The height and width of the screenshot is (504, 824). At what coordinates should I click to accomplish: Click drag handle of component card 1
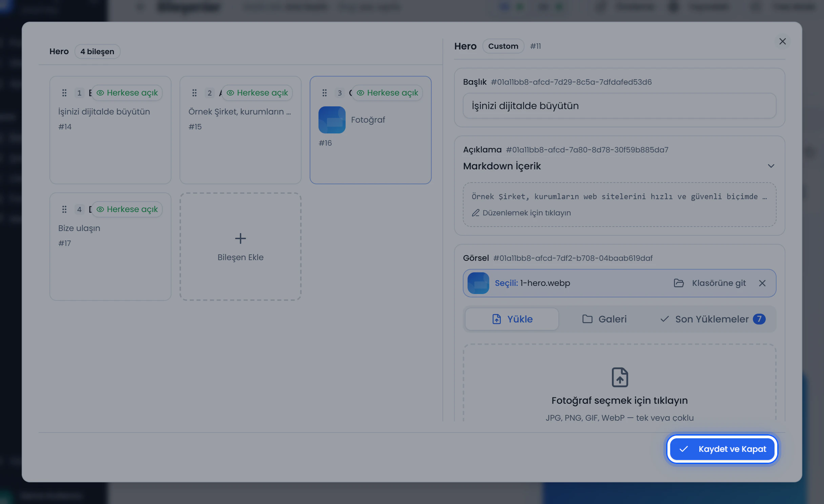(64, 93)
